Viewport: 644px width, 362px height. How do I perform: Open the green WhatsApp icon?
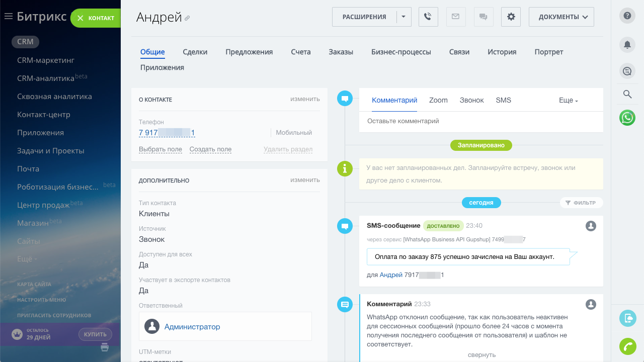point(627,118)
